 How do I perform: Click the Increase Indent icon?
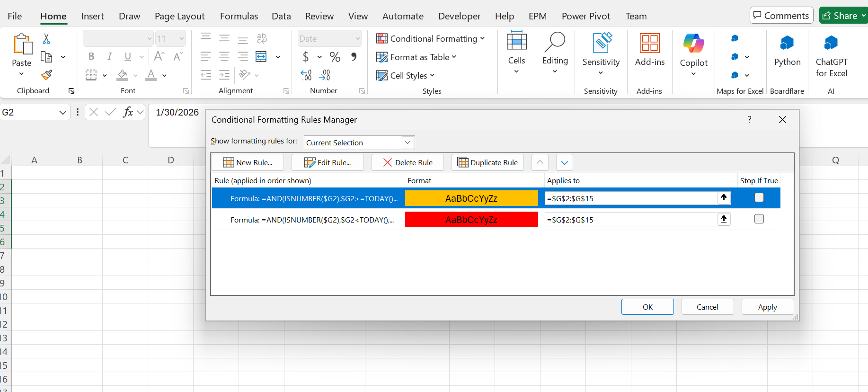[224, 75]
